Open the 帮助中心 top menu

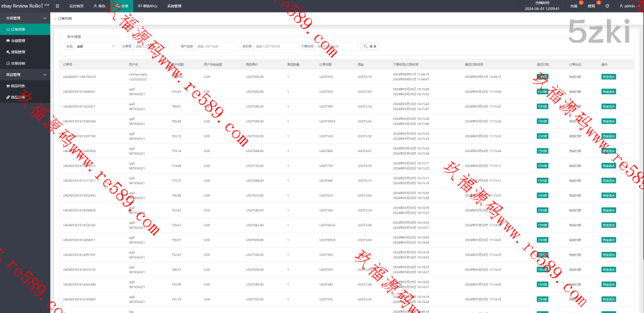[148, 6]
